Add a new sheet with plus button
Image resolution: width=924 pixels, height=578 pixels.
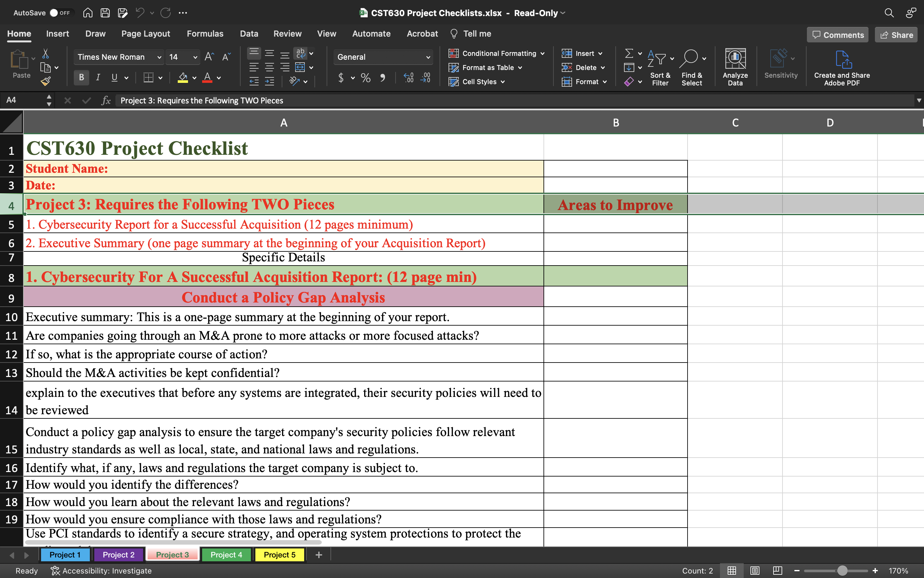(319, 555)
